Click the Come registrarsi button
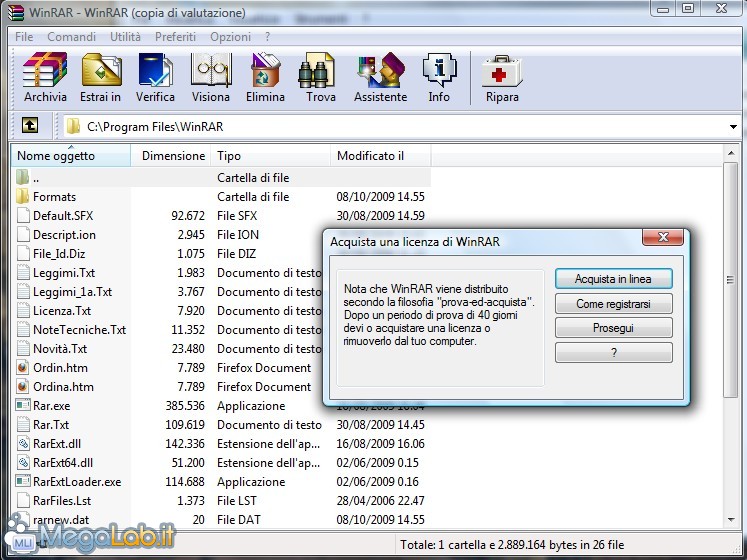Screen dimensions: 747x560 tap(614, 304)
